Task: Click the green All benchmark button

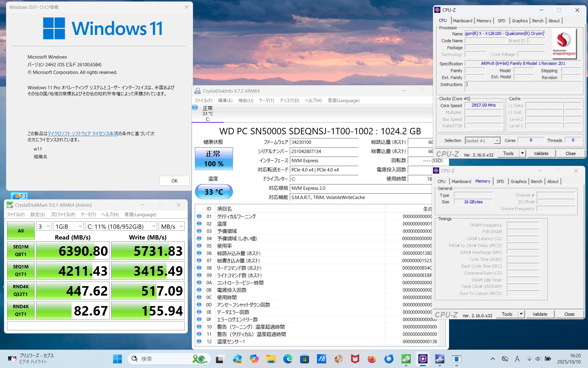Action: (21, 231)
